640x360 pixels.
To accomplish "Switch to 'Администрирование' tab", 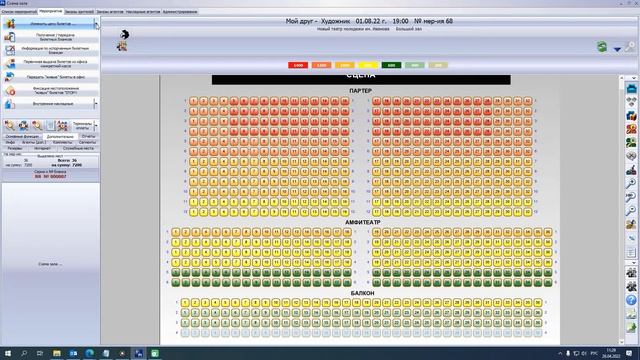I will coord(180,12).
